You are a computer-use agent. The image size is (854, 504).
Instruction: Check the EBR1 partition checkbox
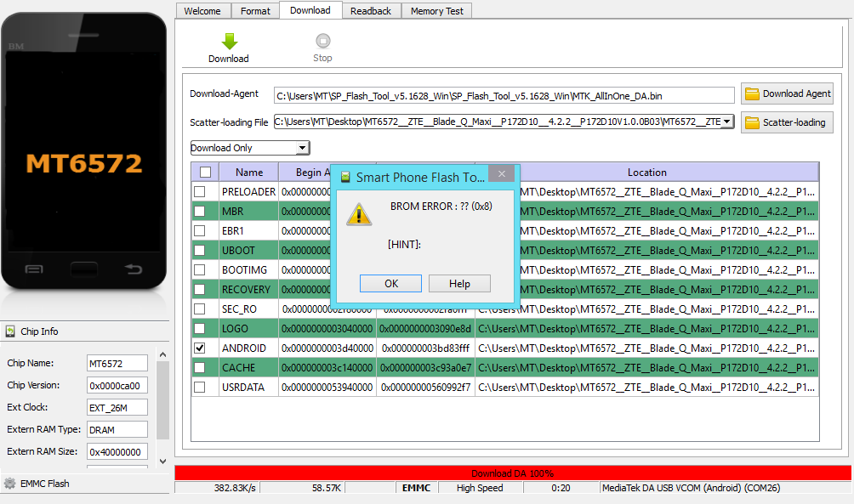tap(200, 231)
